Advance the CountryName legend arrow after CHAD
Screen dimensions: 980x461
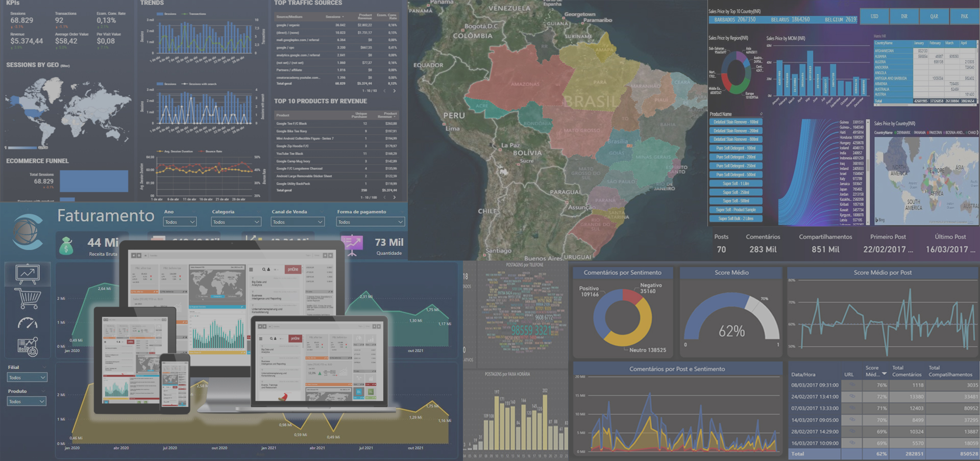[x=977, y=133]
